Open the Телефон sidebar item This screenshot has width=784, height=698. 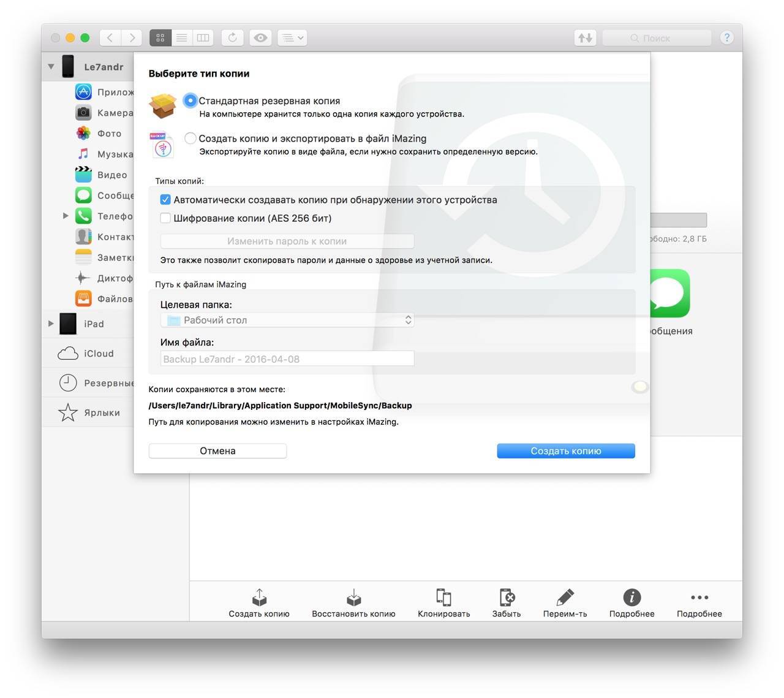[x=104, y=216]
